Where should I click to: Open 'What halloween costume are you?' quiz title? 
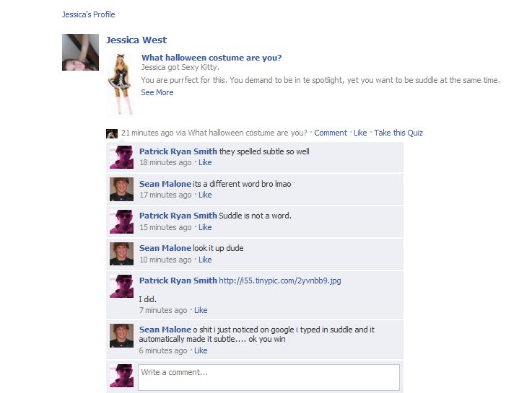point(212,58)
